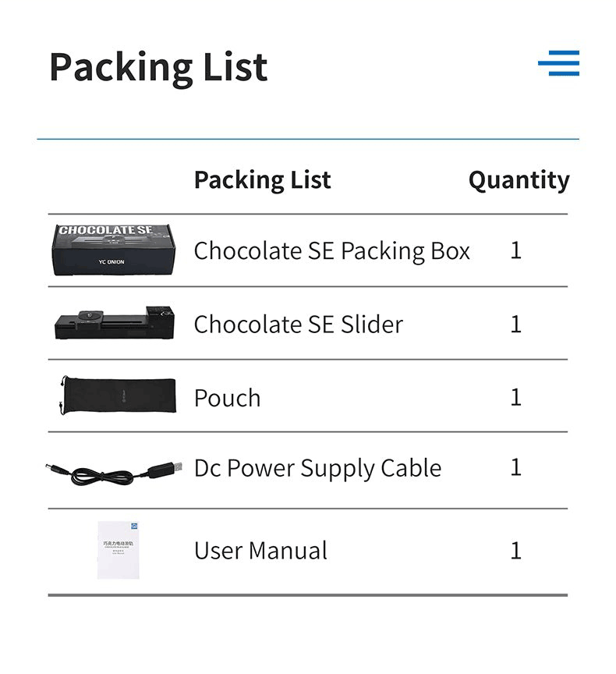This screenshot has width=616, height=674.
Task: Click quantity value for Pouch row
Action: point(515,397)
